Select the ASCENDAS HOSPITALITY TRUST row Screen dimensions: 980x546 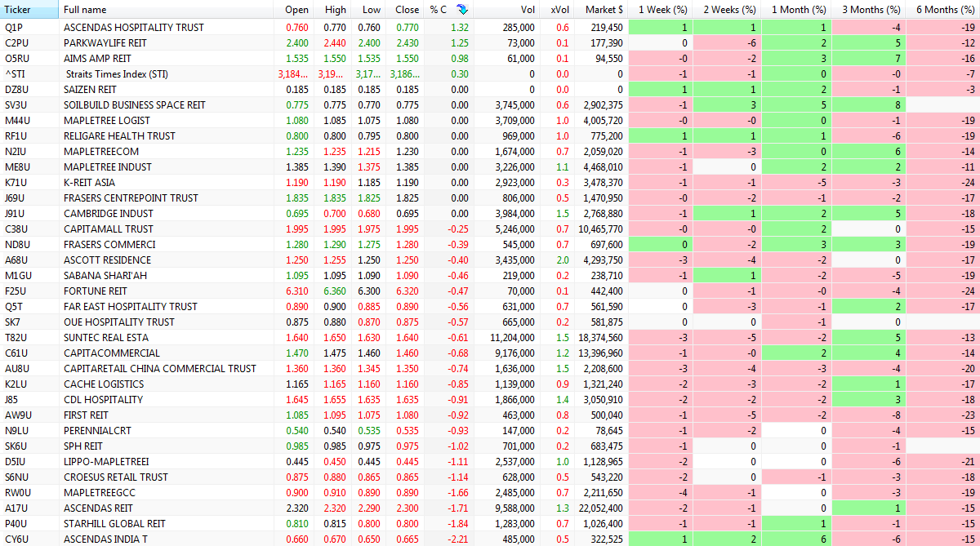point(134,28)
